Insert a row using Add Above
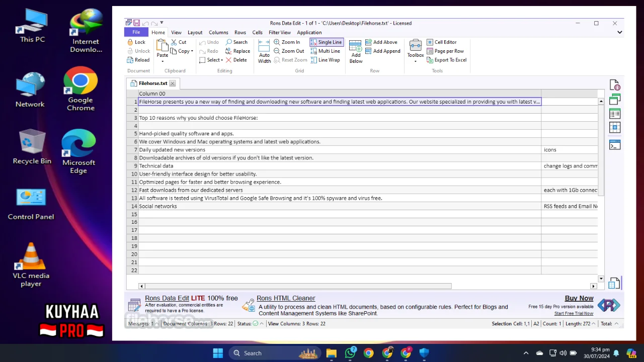 coord(381,42)
